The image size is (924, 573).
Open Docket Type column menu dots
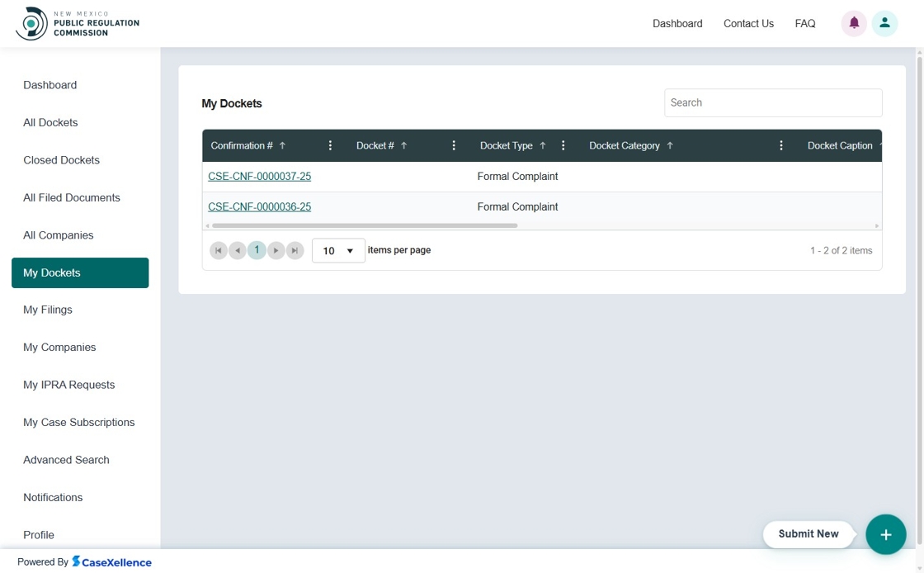click(563, 145)
